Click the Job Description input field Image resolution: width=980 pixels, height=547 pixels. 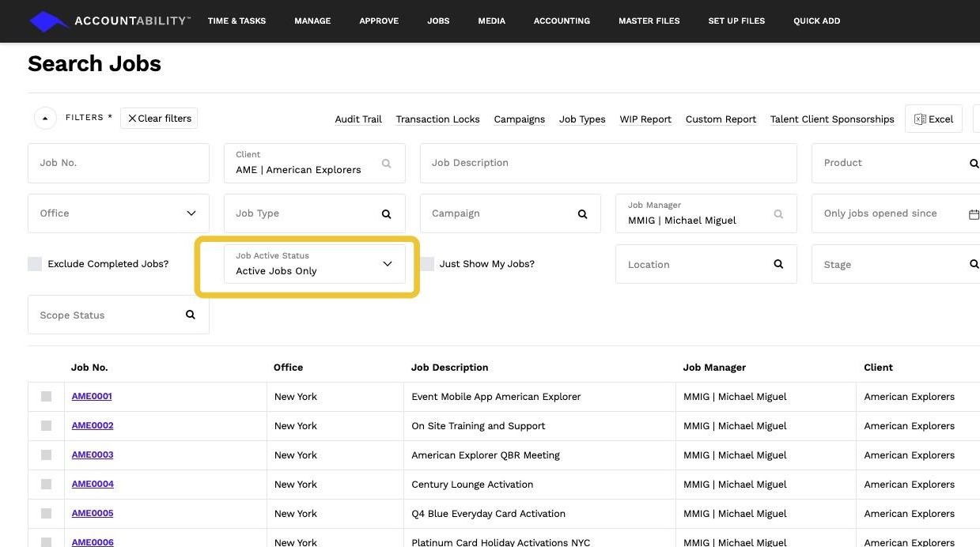point(607,163)
